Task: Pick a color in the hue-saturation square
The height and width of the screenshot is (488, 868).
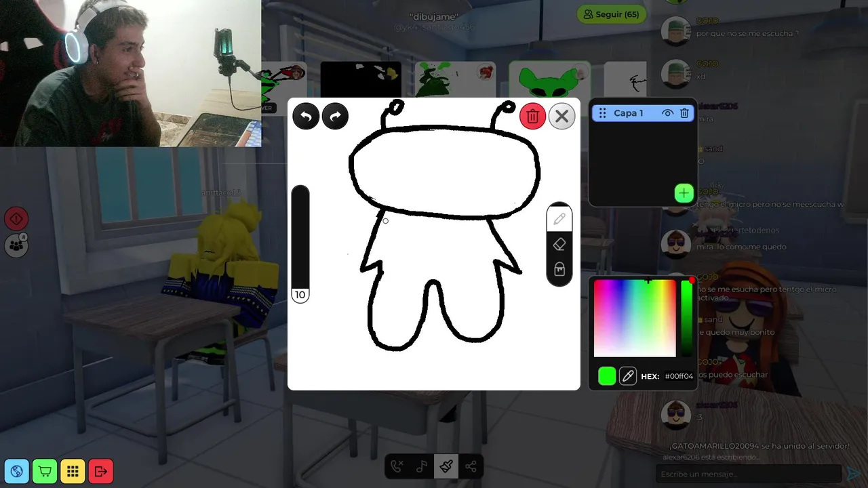Action: pyautogui.click(x=635, y=318)
